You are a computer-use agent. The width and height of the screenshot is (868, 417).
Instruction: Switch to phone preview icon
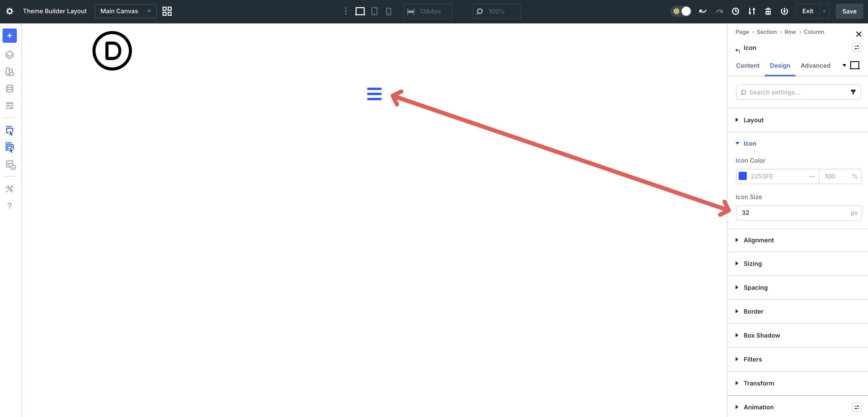coord(388,11)
